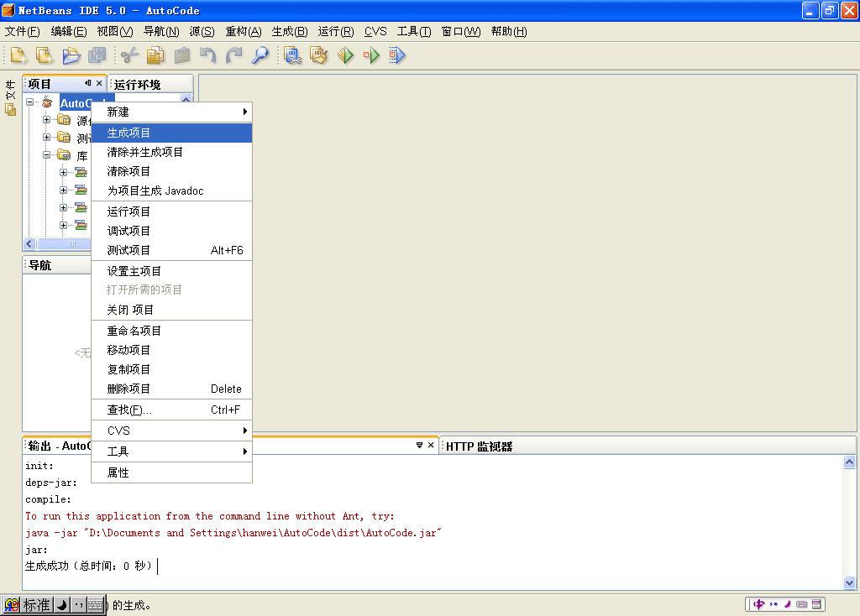Image resolution: width=860 pixels, height=616 pixels.
Task: Choose 运行项目 from the context menu
Action: [x=171, y=211]
